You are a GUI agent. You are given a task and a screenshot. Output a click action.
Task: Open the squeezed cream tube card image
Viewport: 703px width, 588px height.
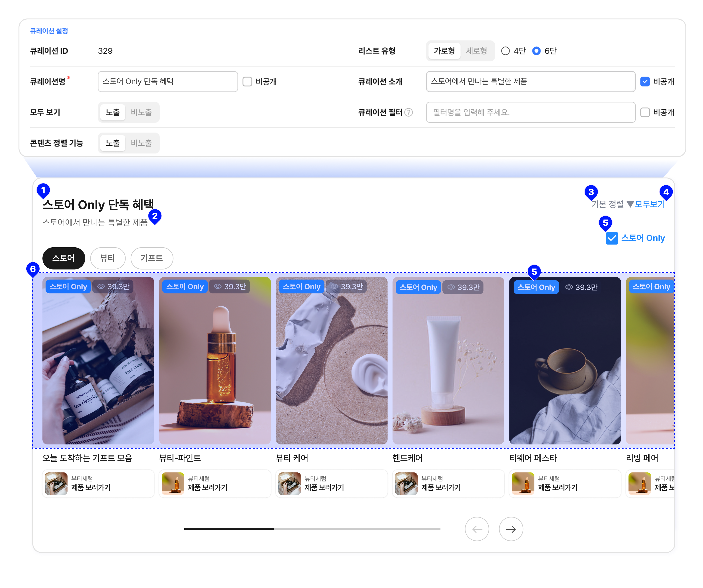[331, 360]
